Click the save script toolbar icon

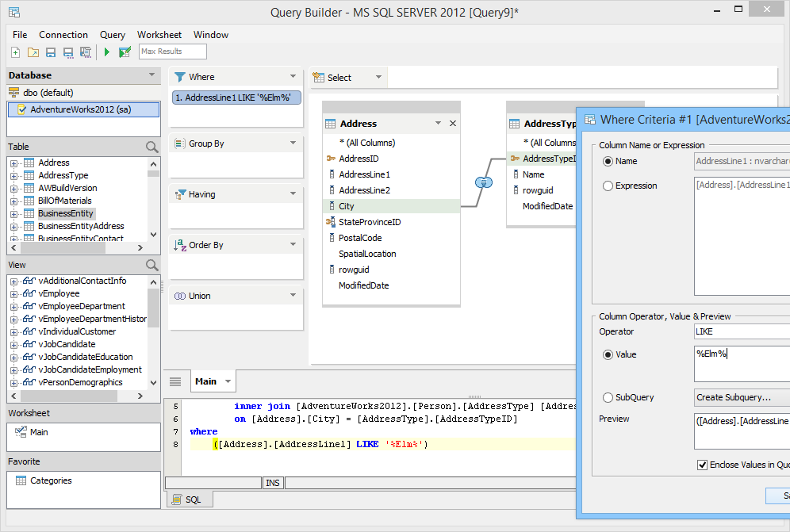[x=86, y=52]
